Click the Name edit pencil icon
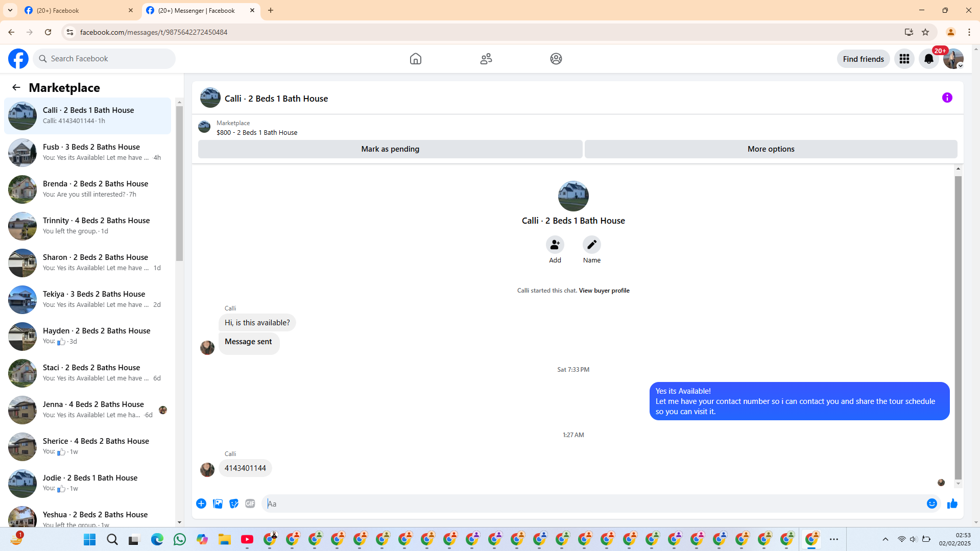This screenshot has width=980, height=551. (592, 245)
